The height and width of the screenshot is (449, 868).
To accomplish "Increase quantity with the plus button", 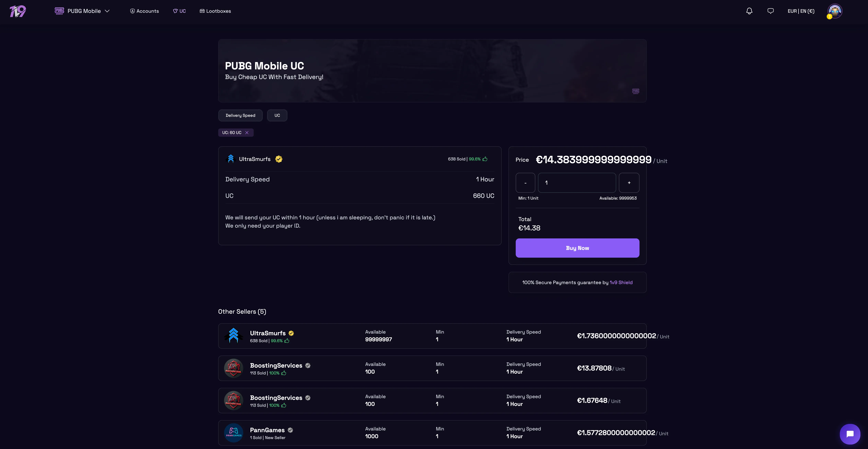I will pos(629,183).
